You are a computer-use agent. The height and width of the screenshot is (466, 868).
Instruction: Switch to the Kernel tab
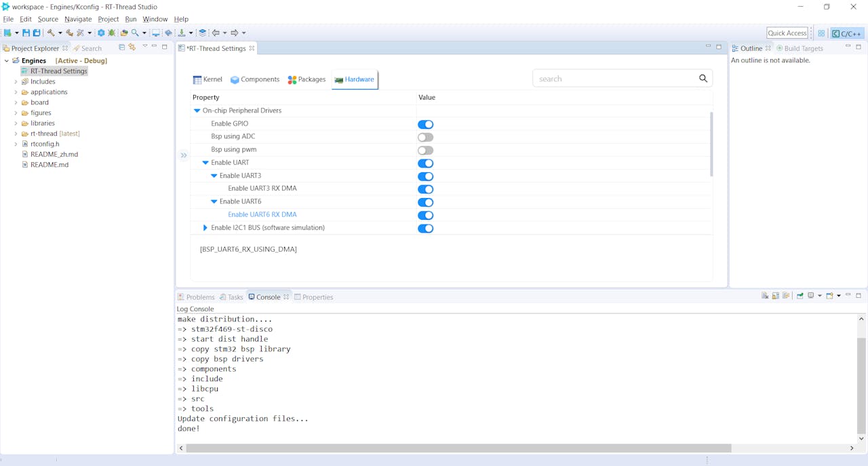(x=208, y=79)
